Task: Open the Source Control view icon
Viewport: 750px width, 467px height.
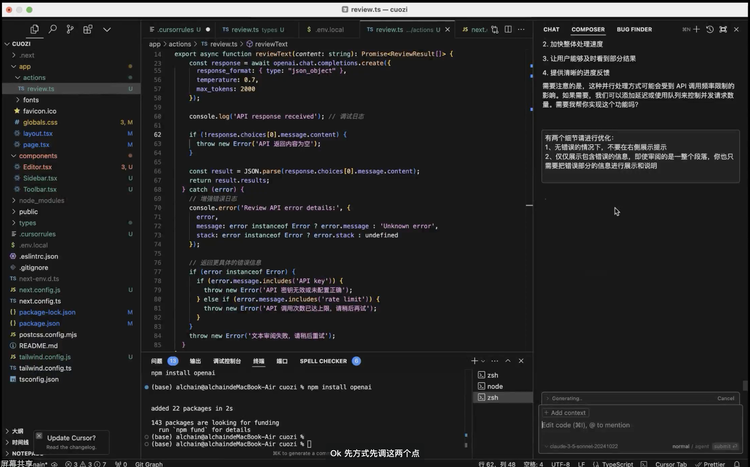Action: pos(71,30)
